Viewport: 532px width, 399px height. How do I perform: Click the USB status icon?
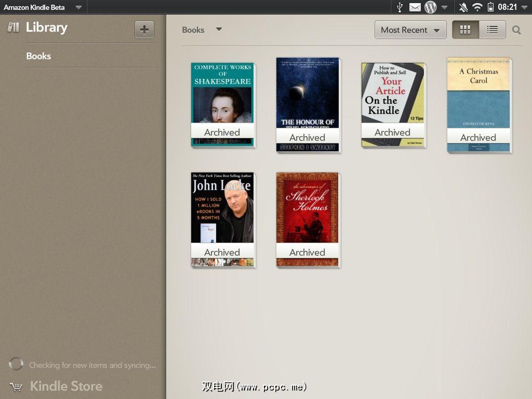tap(400, 7)
